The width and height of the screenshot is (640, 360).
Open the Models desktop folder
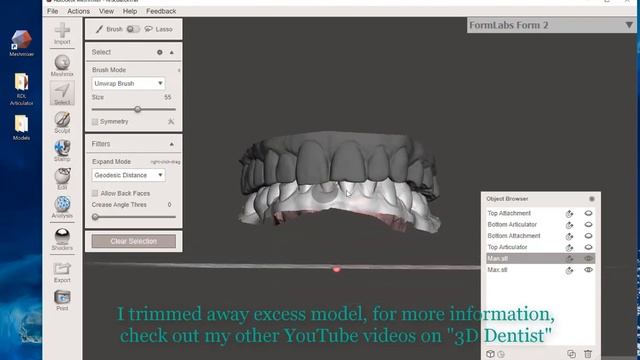click(x=21, y=128)
